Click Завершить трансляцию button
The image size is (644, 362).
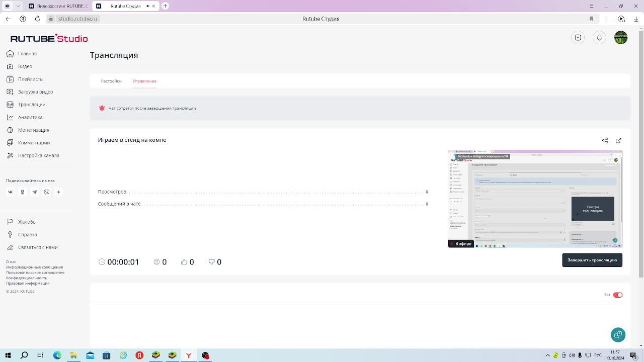(592, 260)
